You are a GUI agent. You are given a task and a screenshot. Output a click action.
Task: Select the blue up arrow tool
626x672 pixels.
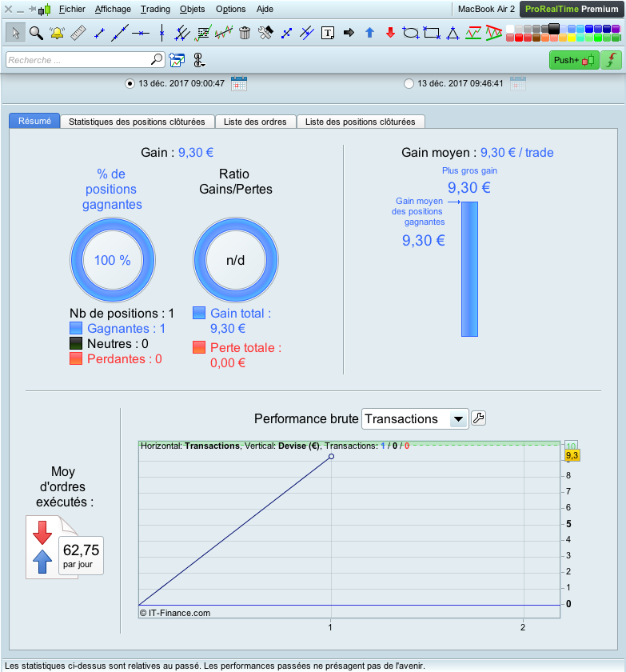point(370,33)
